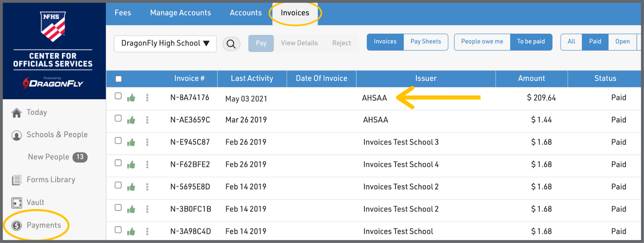Viewport: 644px width, 243px height.
Task: Click thumbs-up icon for invoice N-8A74176
Action: pyautogui.click(x=131, y=98)
